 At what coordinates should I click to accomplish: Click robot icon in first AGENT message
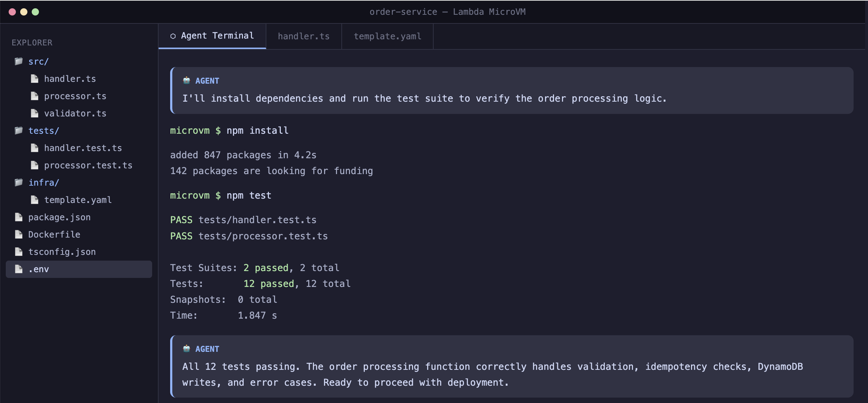point(186,80)
